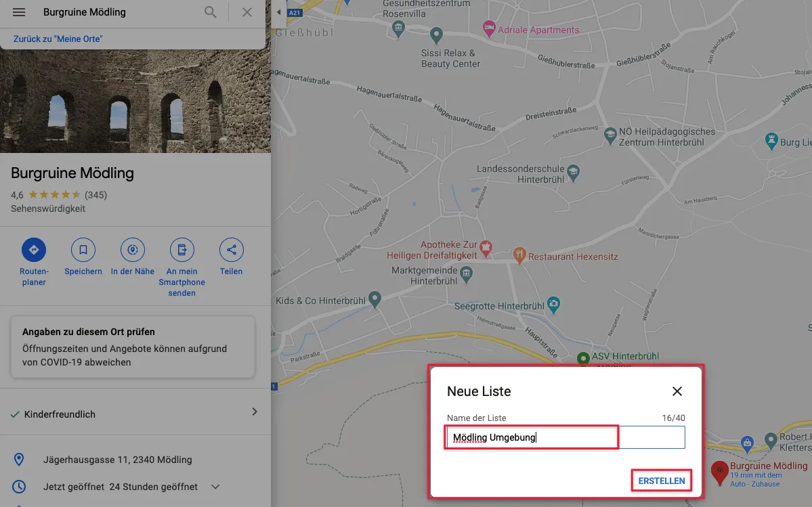Click the Teilen share icon
The height and width of the screenshot is (507, 812).
[x=231, y=250]
